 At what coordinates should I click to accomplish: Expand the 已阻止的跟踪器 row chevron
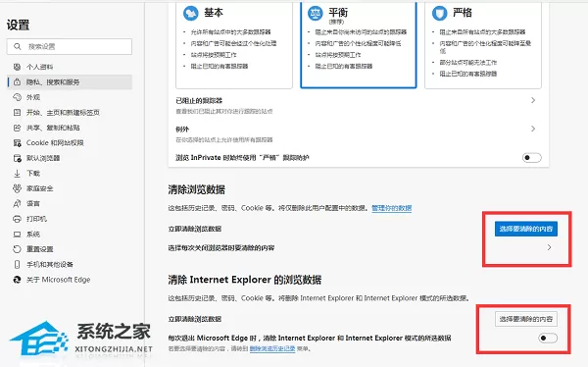click(x=533, y=100)
